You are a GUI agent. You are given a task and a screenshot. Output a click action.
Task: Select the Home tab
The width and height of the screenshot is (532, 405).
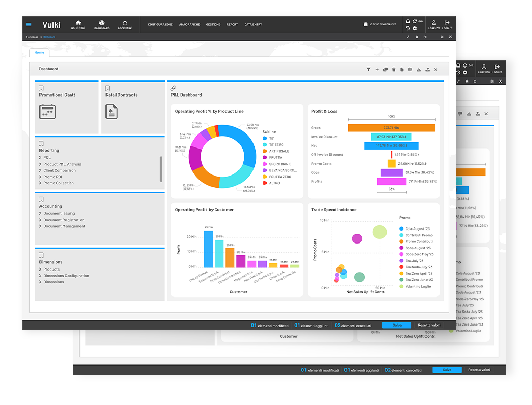tap(39, 52)
